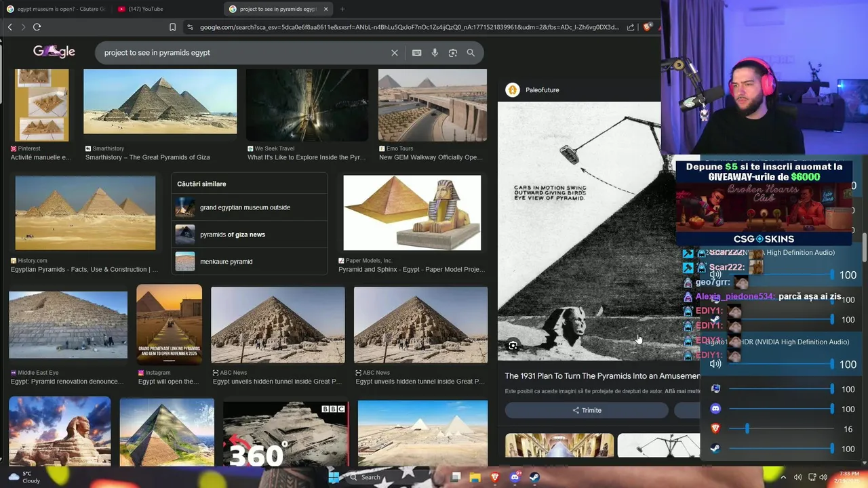This screenshot has height=488, width=868.
Task: Open 'The 1931 Plan To Turn The Pyramids' title
Action: coord(602,375)
